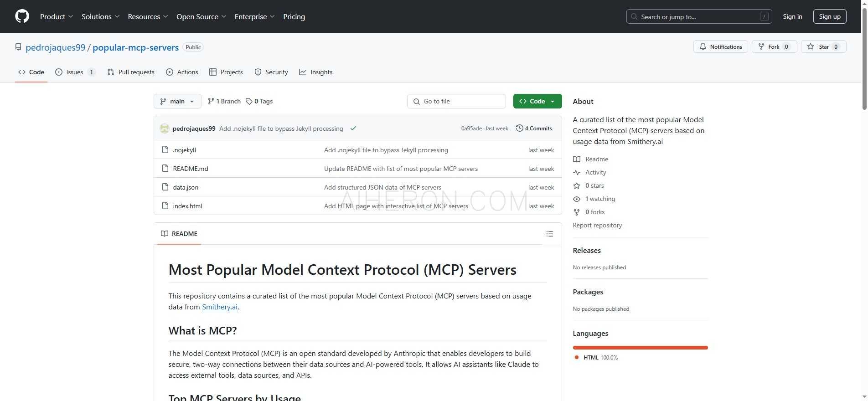Click the tag icon beside 0 Tags
Image resolution: width=868 pixels, height=401 pixels.
click(249, 101)
